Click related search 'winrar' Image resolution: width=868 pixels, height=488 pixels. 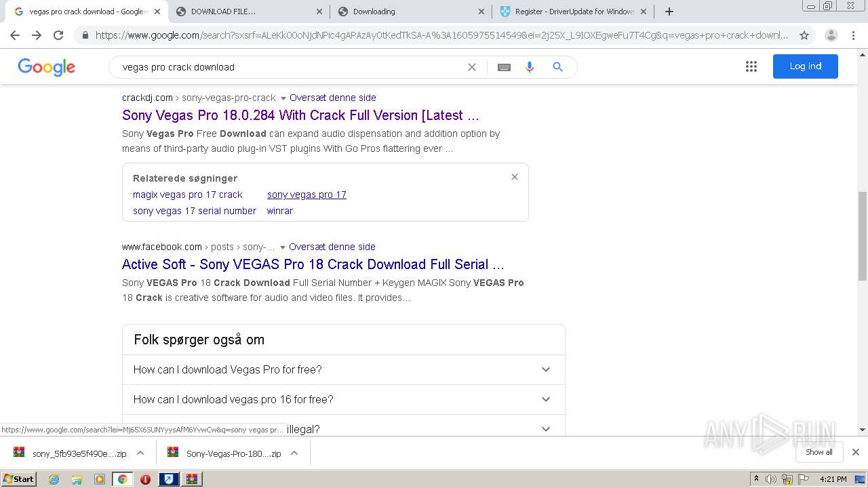tap(280, 211)
